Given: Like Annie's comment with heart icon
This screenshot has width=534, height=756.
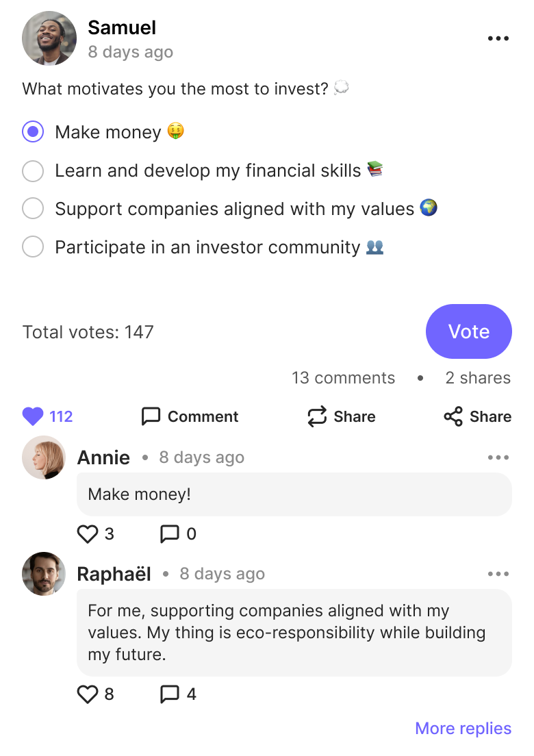Looking at the screenshot, I should 87,533.
